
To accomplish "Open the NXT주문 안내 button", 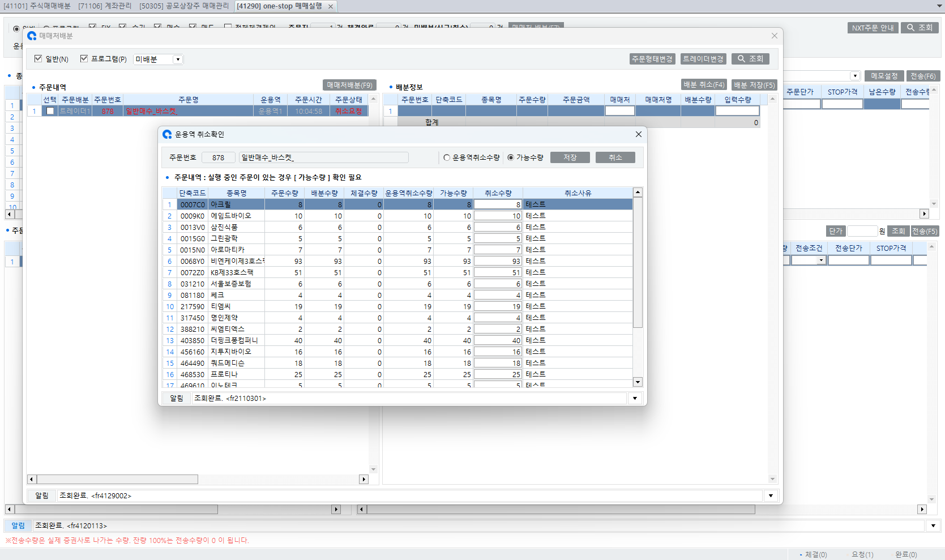I will tap(873, 28).
